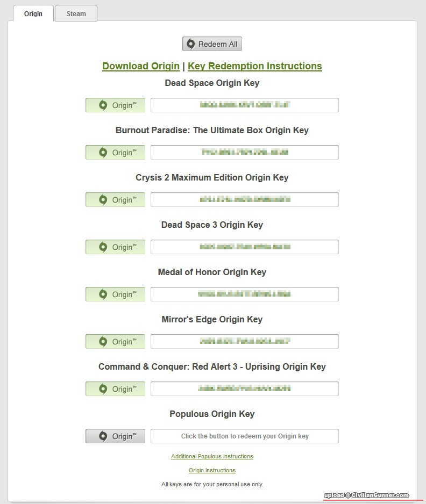426x504 pixels.
Task: Click the Mirror's Edge key field
Action: 245,342
